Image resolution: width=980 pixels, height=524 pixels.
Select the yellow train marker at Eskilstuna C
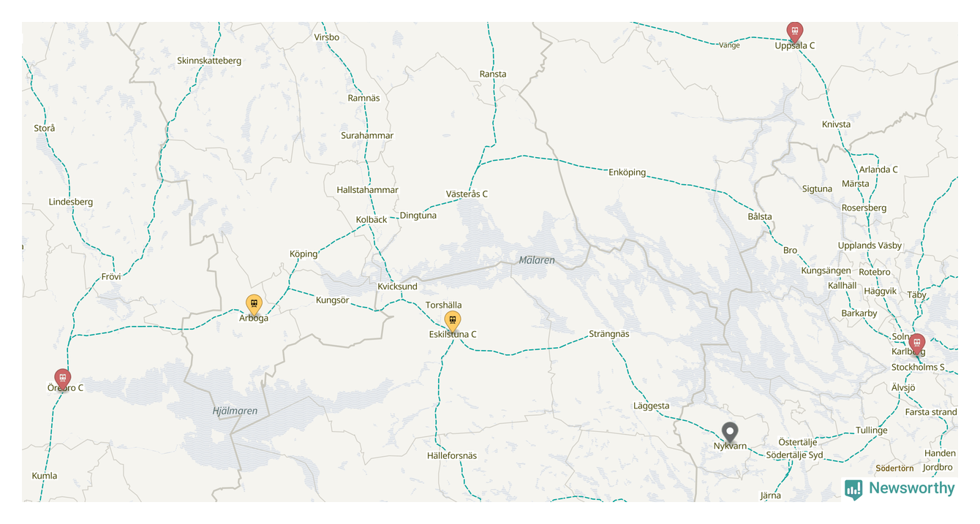(453, 321)
